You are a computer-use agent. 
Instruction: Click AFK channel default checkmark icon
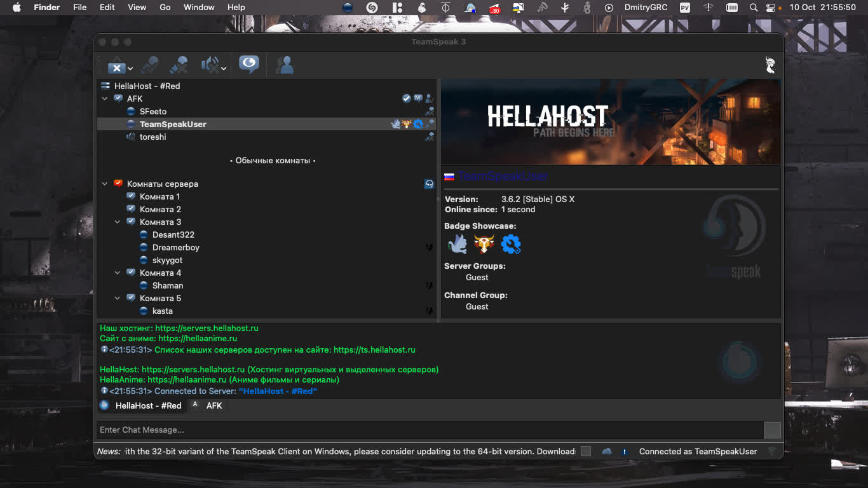407,98
